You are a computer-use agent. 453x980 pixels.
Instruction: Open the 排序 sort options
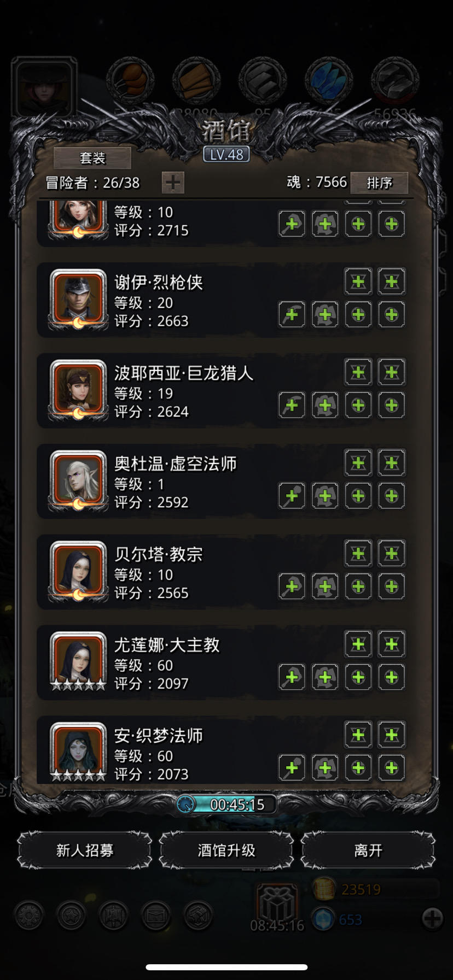[379, 183]
